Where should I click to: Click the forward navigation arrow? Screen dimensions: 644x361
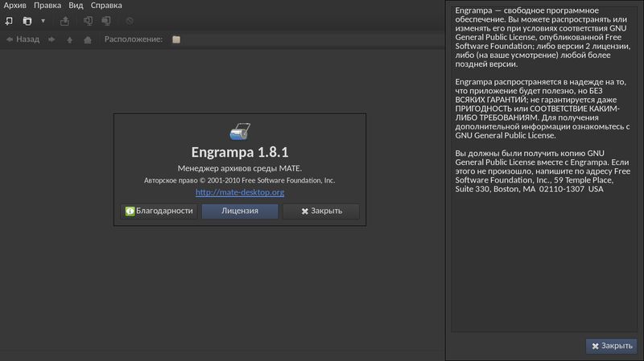[x=52, y=39]
